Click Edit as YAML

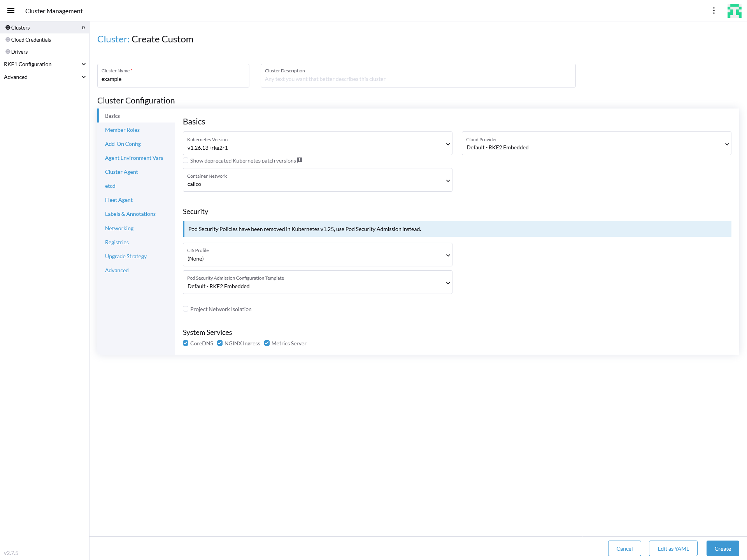pyautogui.click(x=673, y=548)
